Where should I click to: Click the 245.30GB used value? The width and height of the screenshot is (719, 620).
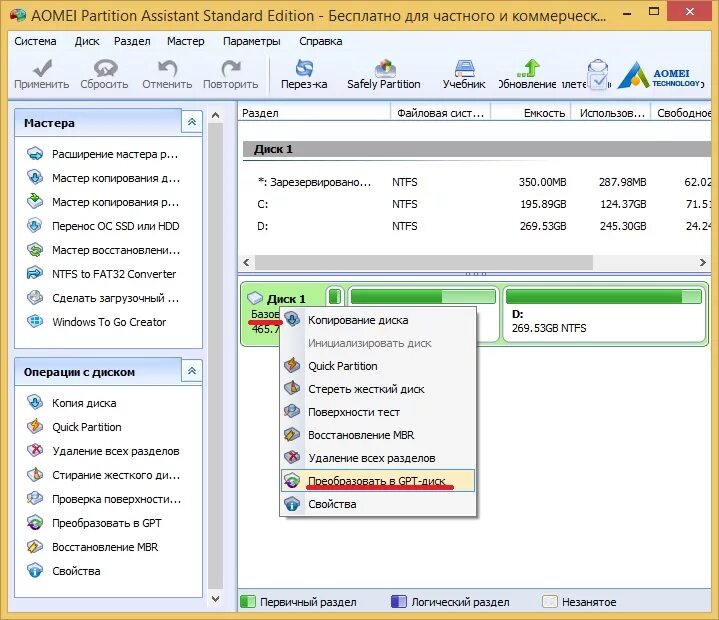coord(623,226)
